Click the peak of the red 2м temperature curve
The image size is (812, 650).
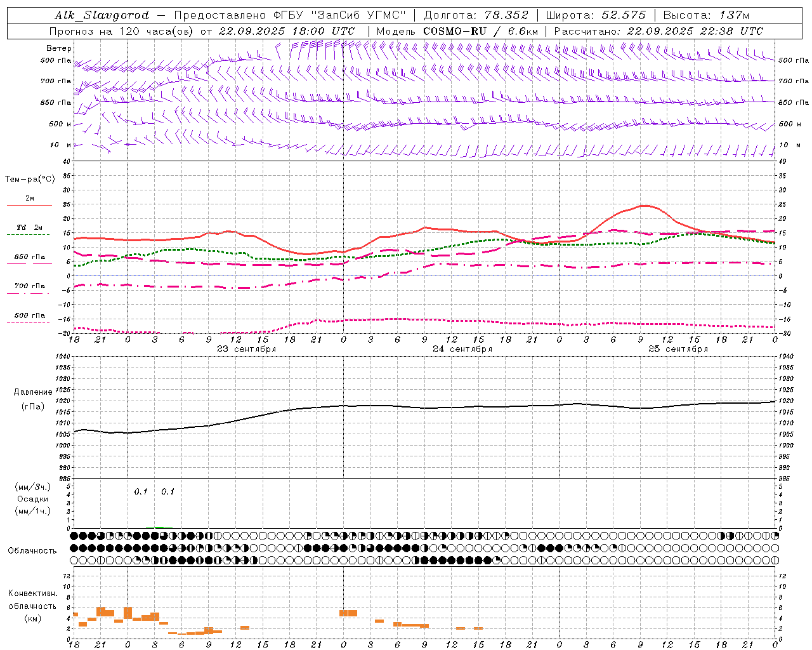point(644,206)
